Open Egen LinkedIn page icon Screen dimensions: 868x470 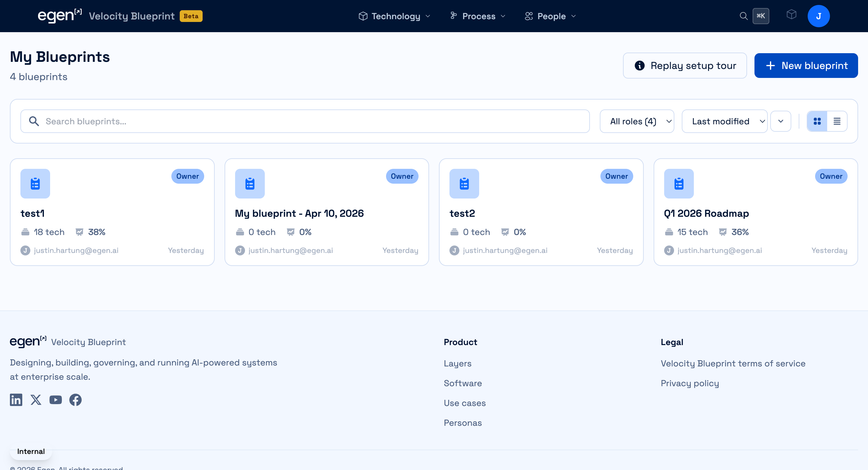click(x=16, y=399)
